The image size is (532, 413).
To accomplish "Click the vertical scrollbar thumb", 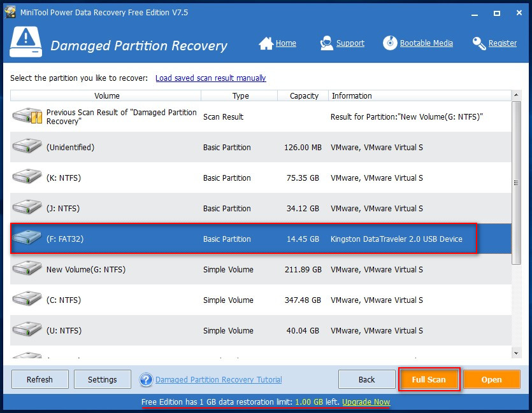I will point(516,183).
